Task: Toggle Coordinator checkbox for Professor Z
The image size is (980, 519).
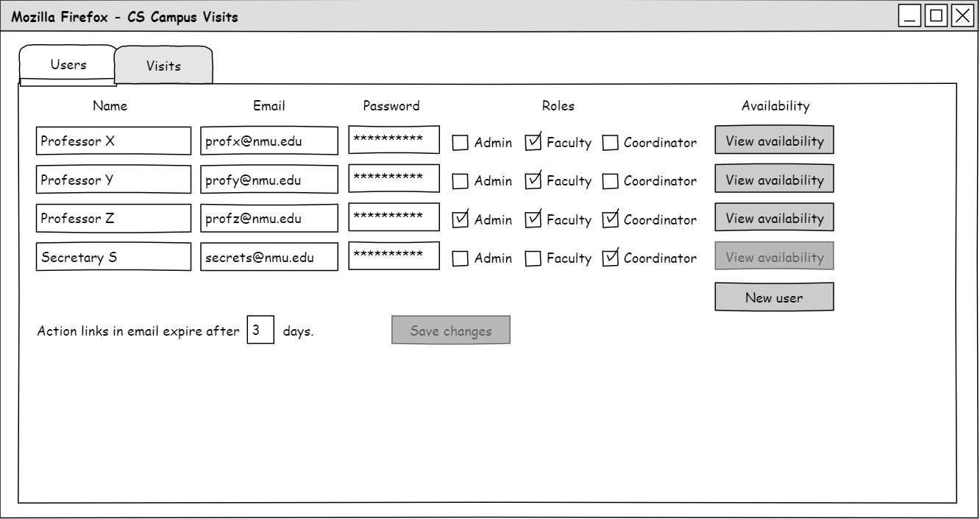Action: [611, 219]
